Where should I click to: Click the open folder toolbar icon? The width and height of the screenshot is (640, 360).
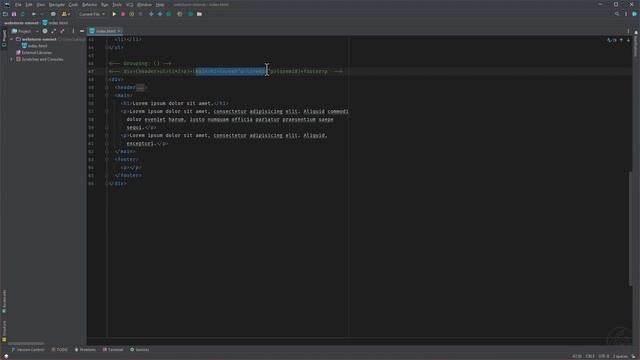pyautogui.click(x=5, y=14)
